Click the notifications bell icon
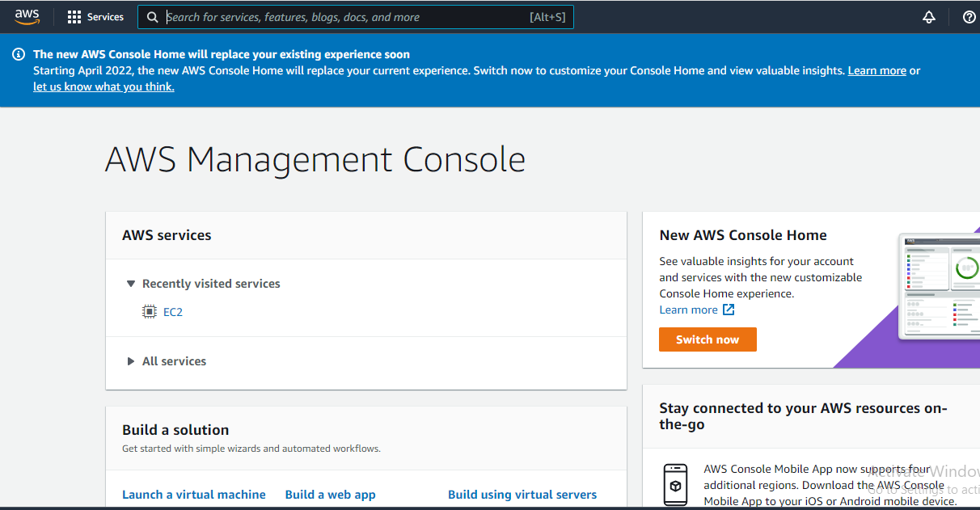This screenshot has height=510, width=980. click(928, 16)
